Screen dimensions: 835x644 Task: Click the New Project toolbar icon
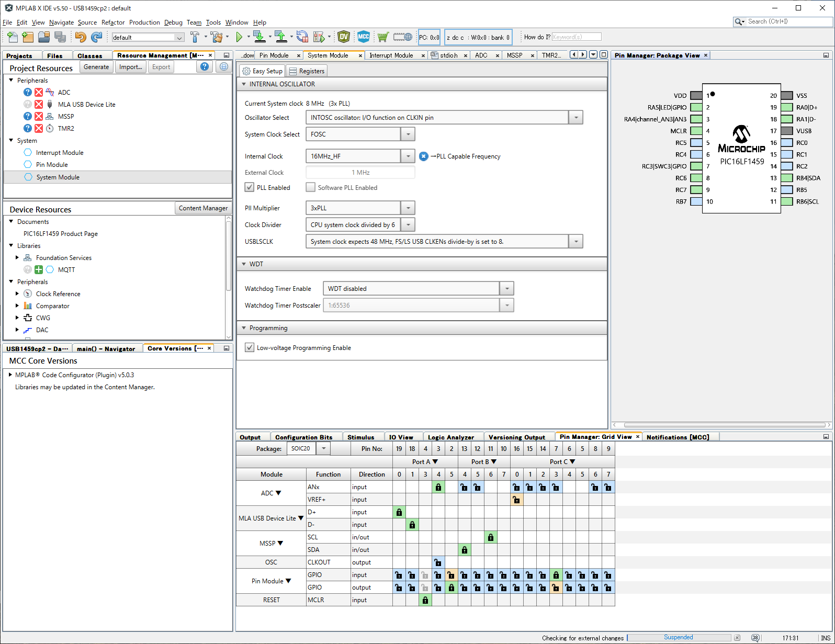[x=28, y=37]
